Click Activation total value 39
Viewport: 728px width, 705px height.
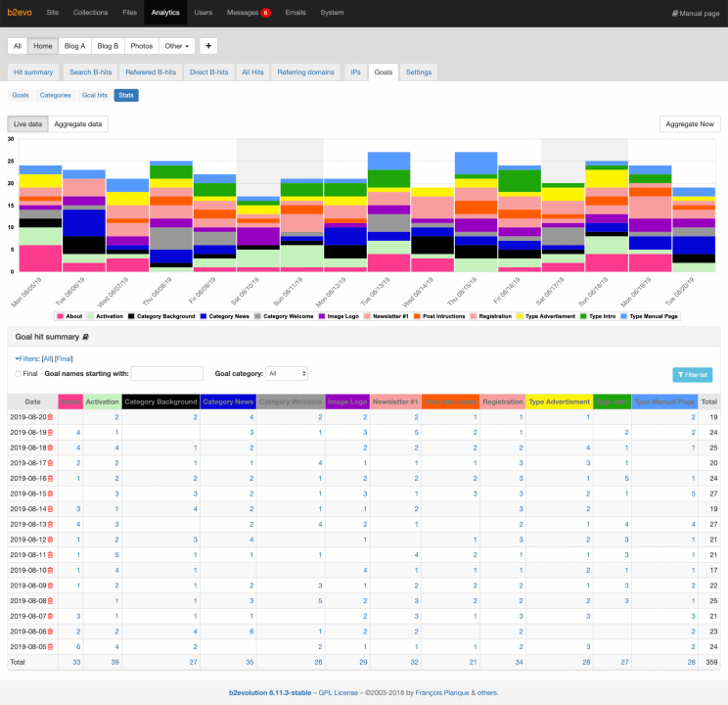tap(114, 662)
